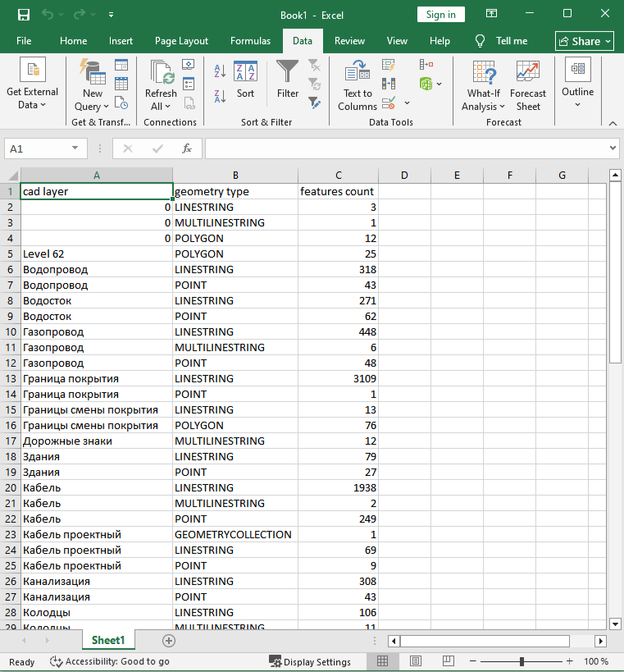Launch Text to Columns wizard

tap(358, 85)
